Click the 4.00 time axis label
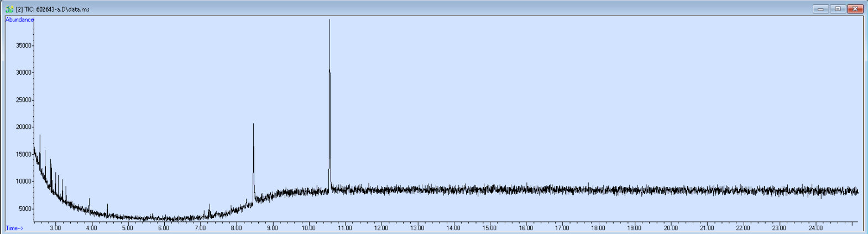 tap(91, 228)
